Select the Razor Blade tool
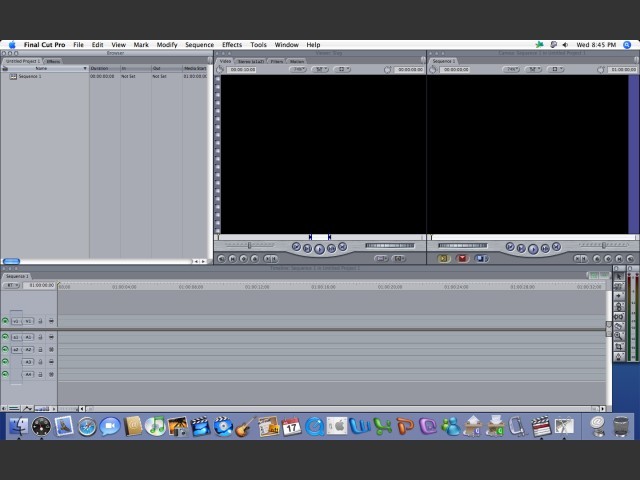This screenshot has width=640, height=480. [619, 326]
